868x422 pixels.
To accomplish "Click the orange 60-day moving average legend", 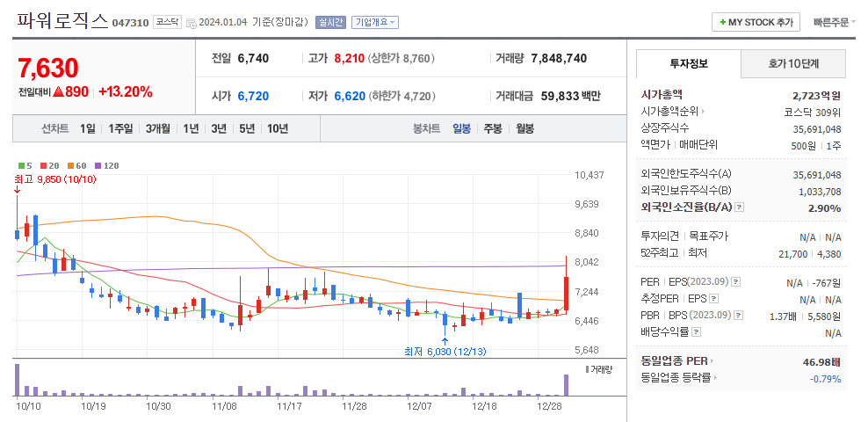I will [x=77, y=165].
